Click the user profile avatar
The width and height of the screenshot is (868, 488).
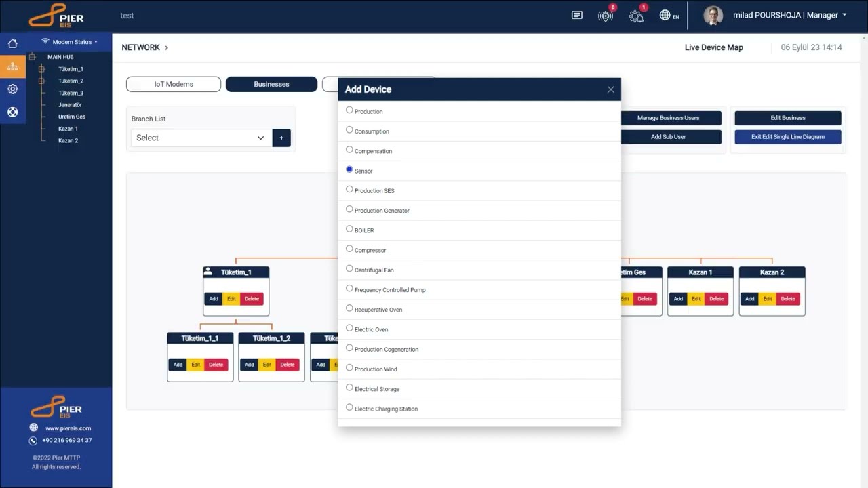713,15
